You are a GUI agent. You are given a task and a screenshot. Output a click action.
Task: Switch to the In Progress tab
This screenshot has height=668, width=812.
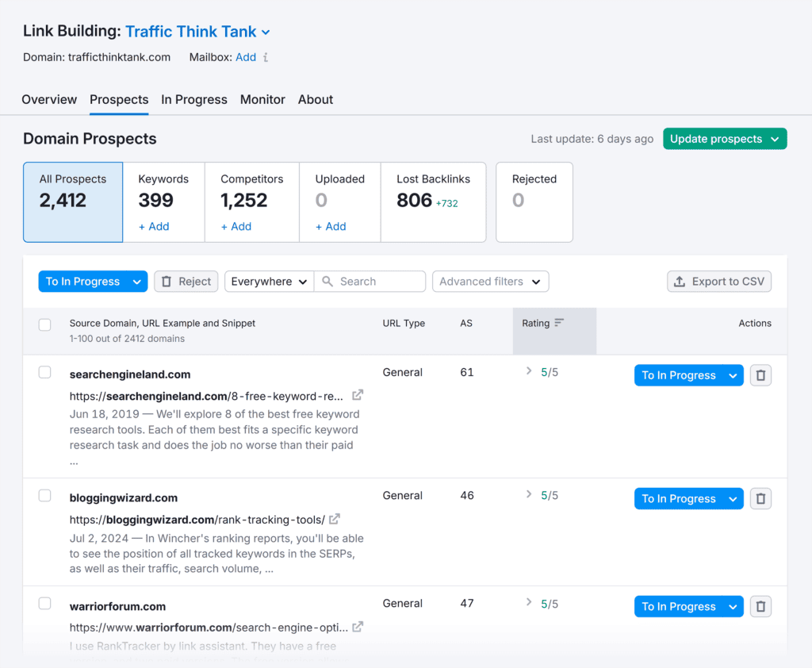(x=194, y=99)
